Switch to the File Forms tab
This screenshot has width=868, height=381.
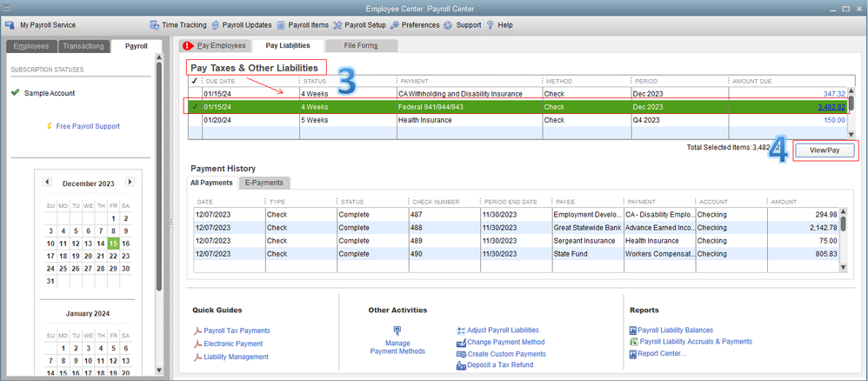click(x=360, y=45)
